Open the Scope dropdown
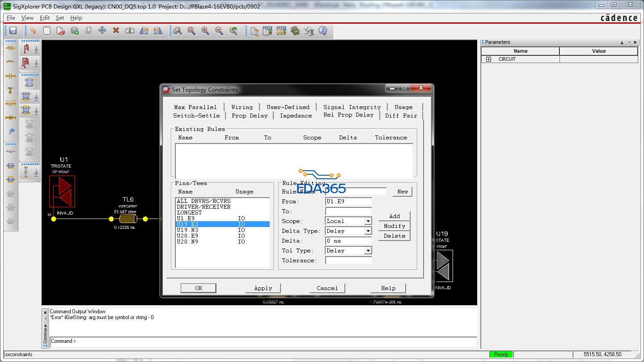This screenshot has height=362, width=644. pyautogui.click(x=368, y=221)
